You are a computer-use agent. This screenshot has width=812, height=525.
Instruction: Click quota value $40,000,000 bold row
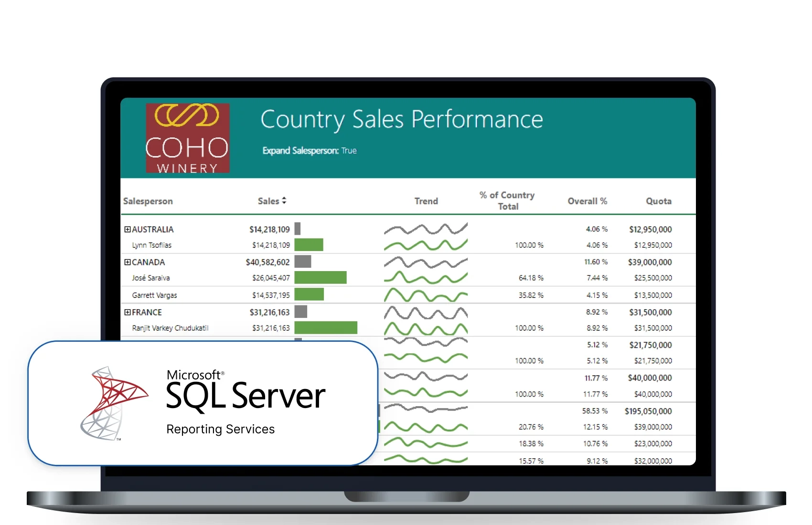tap(650, 378)
